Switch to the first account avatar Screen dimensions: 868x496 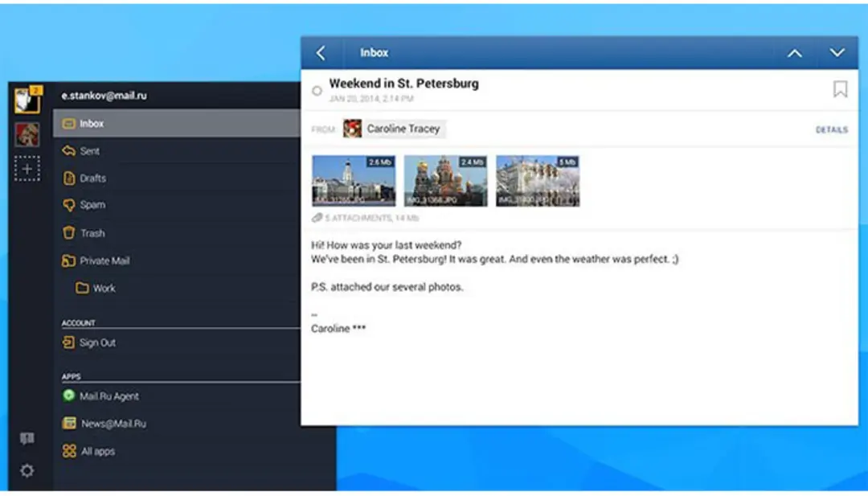click(27, 100)
